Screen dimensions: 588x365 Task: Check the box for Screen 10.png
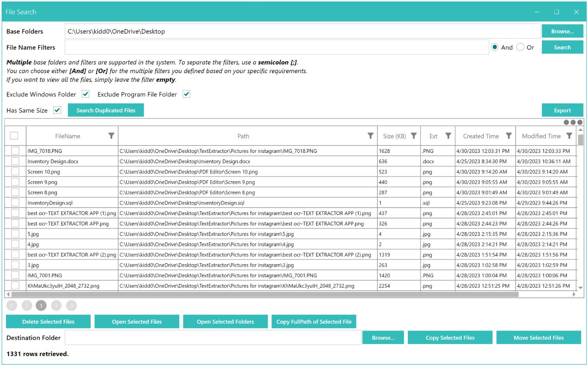click(x=15, y=171)
